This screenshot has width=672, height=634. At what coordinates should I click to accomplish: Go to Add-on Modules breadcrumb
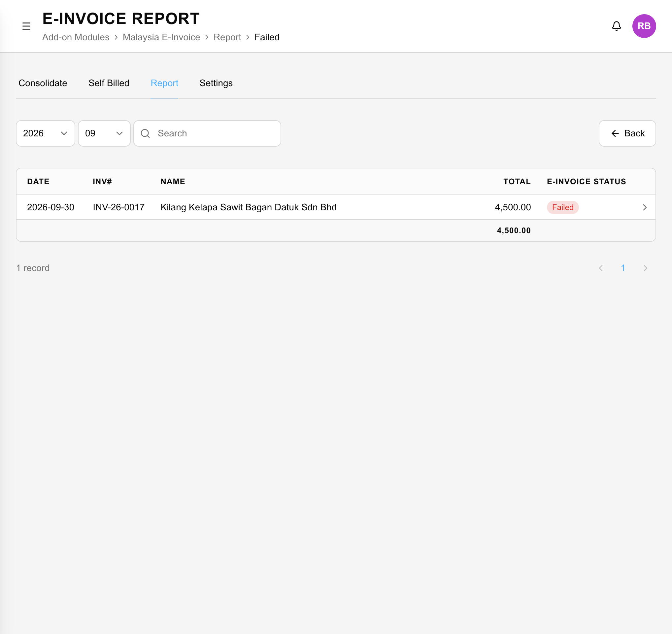[76, 37]
